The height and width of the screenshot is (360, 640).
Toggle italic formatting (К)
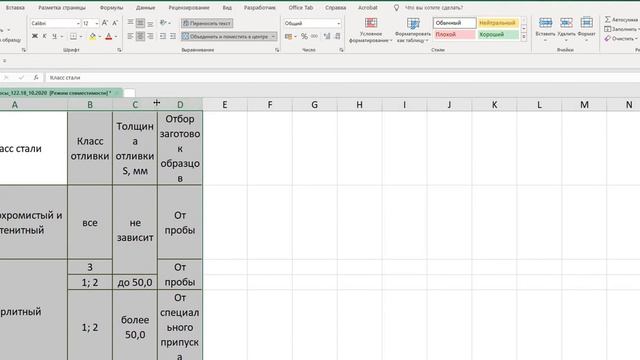(x=44, y=36)
